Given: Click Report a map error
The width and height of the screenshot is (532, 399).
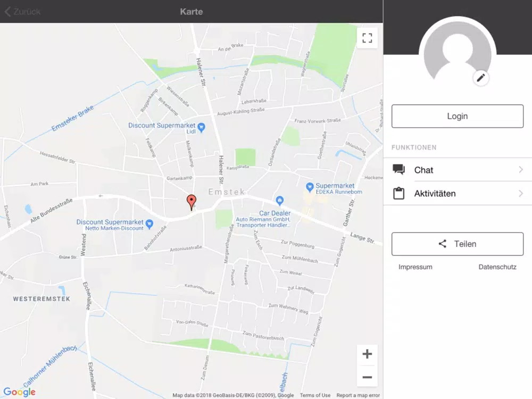Looking at the screenshot, I should pos(358,395).
